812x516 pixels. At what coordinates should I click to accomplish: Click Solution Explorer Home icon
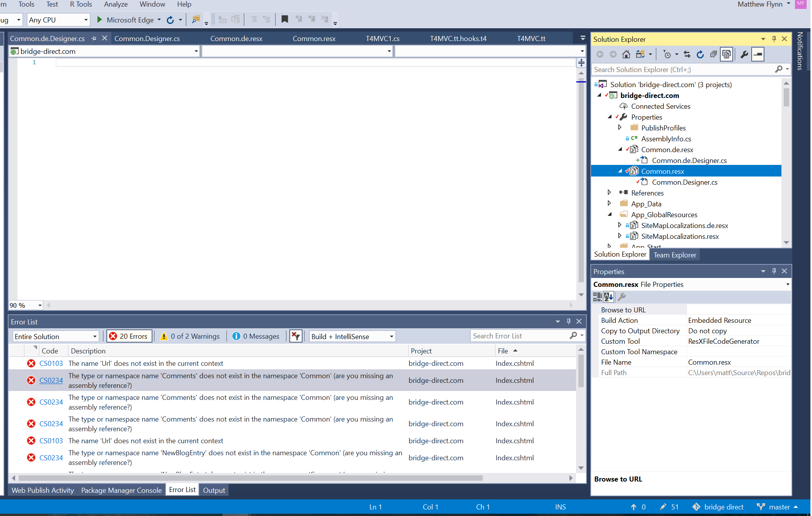[626, 55]
